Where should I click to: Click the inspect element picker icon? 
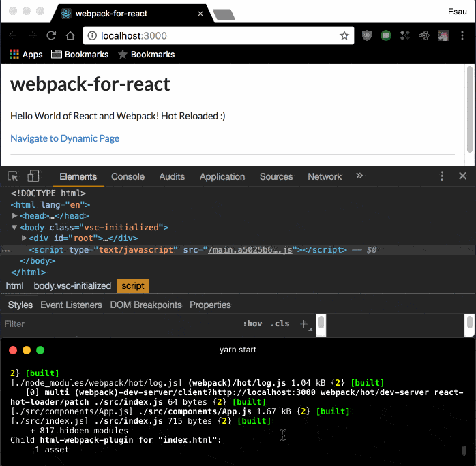(x=13, y=176)
